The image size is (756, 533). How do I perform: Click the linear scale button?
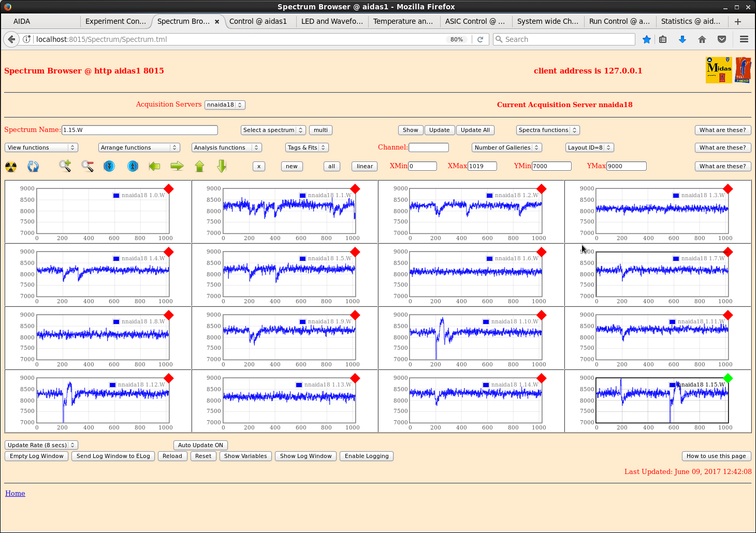pos(365,166)
